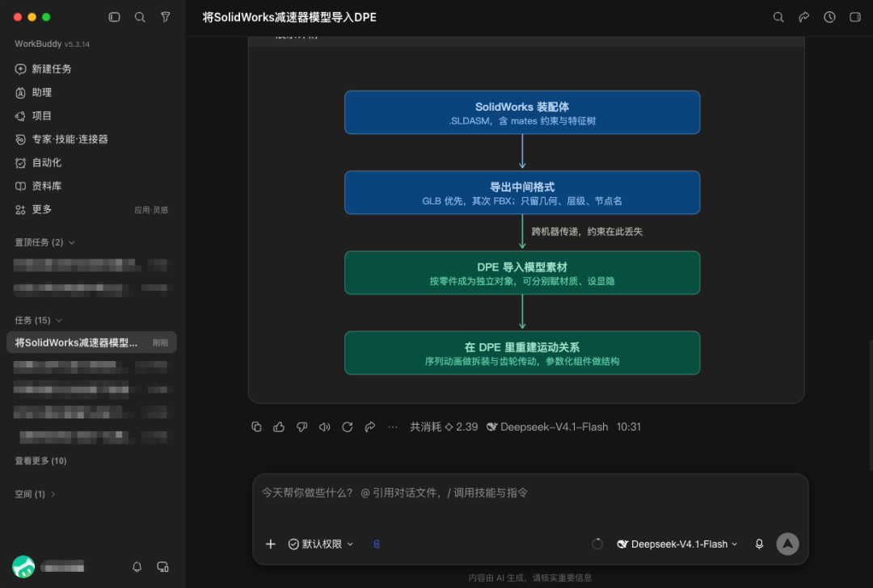Image resolution: width=873 pixels, height=588 pixels.
Task: Click the device monitor icon in sidebar footer
Action: 162,567
